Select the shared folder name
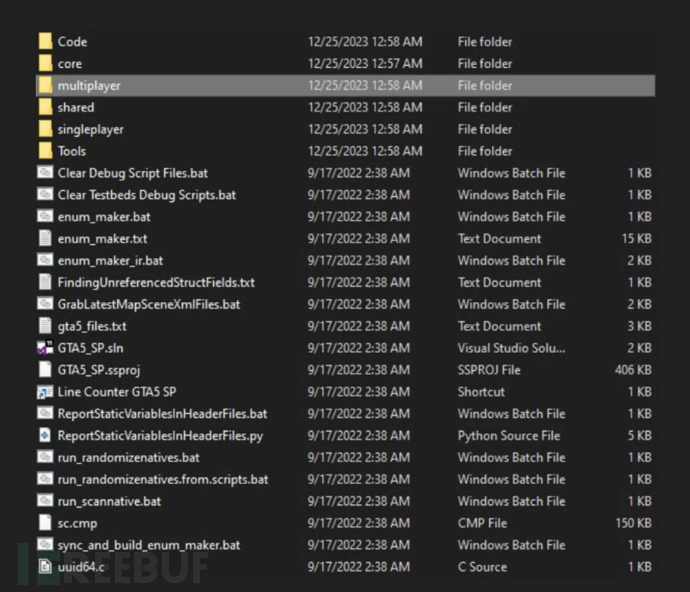The width and height of the screenshot is (690, 592). [x=76, y=108]
